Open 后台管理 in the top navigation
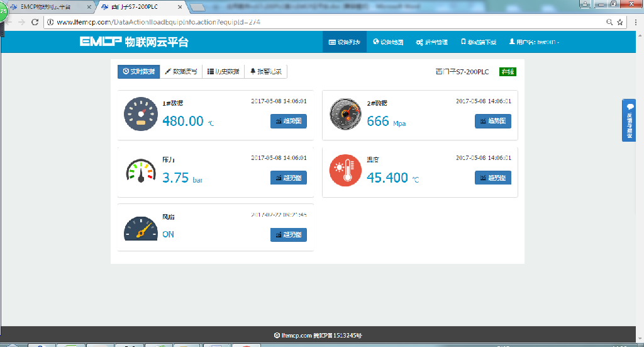 click(431, 42)
